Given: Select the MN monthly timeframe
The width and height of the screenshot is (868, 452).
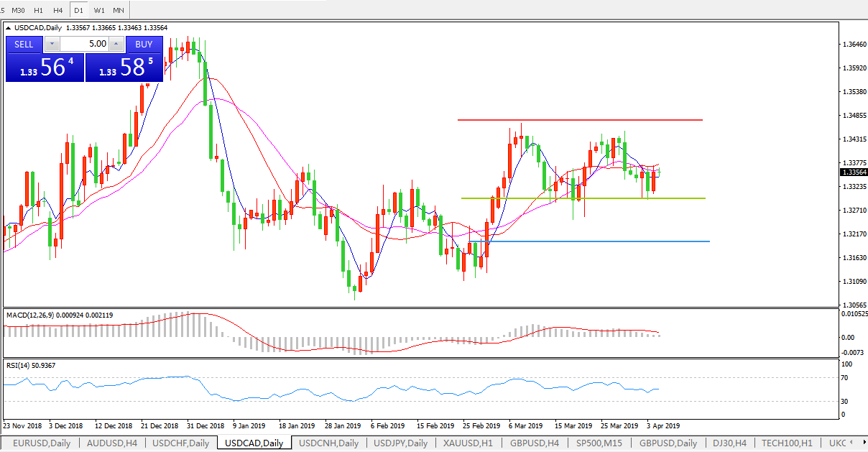Looking at the screenshot, I should click(119, 10).
